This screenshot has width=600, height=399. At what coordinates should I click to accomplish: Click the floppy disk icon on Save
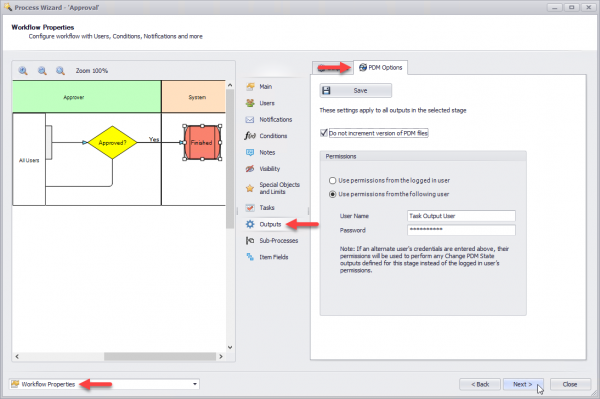326,91
